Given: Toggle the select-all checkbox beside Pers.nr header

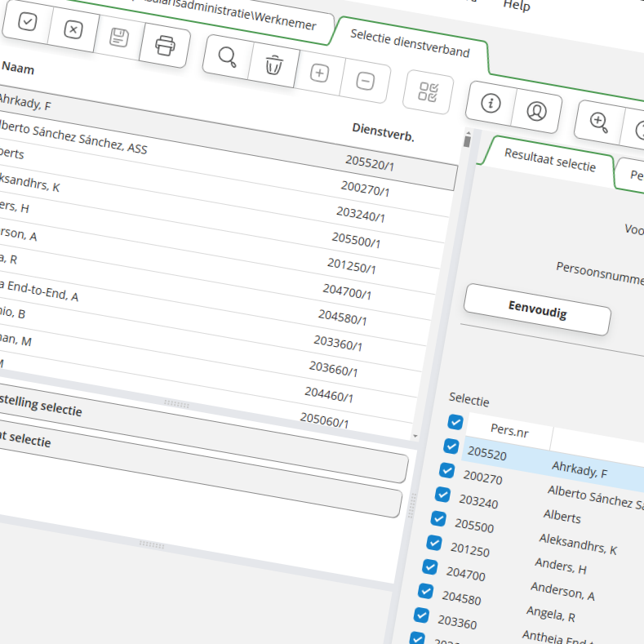Looking at the screenshot, I should click(455, 422).
